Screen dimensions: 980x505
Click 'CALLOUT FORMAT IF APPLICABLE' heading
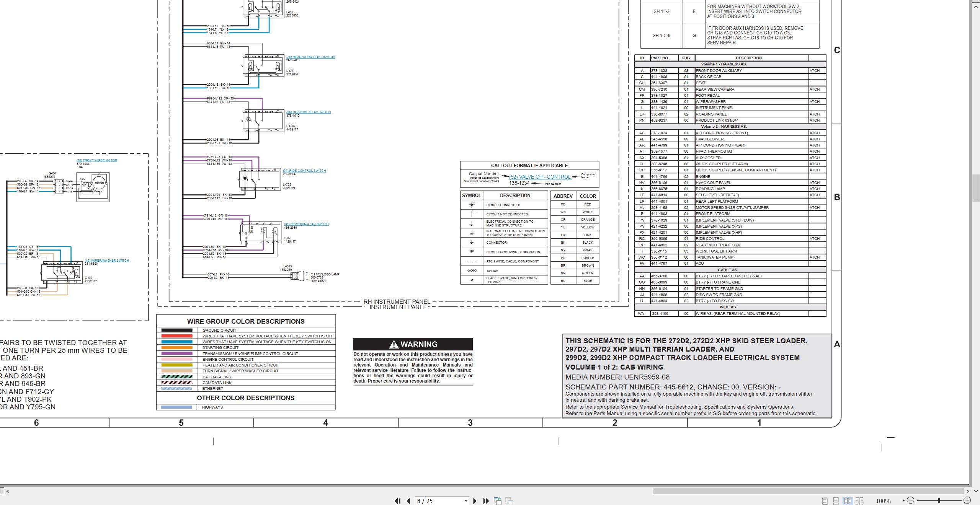pos(529,166)
